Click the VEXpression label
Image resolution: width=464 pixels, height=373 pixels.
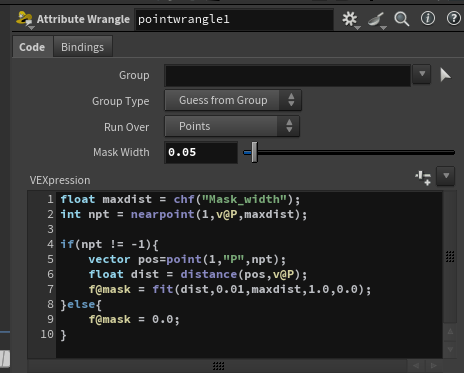[60, 180]
